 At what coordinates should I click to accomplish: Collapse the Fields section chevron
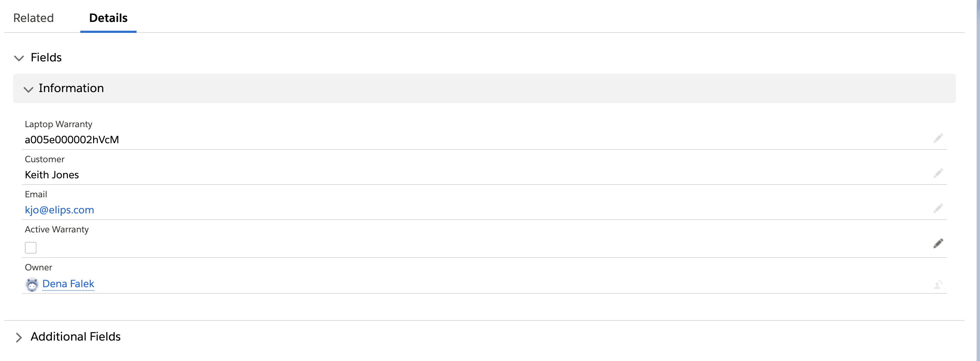click(19, 58)
